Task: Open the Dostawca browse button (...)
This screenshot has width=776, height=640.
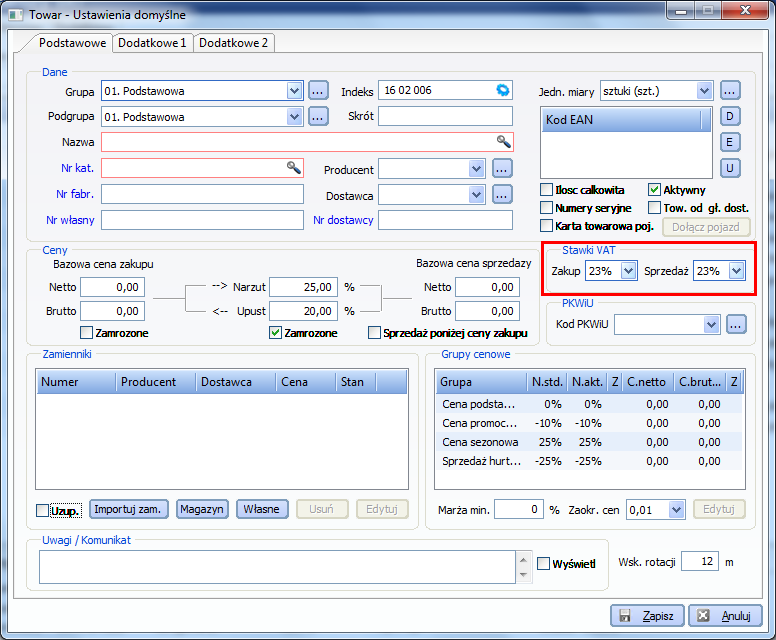Action: tap(502, 195)
